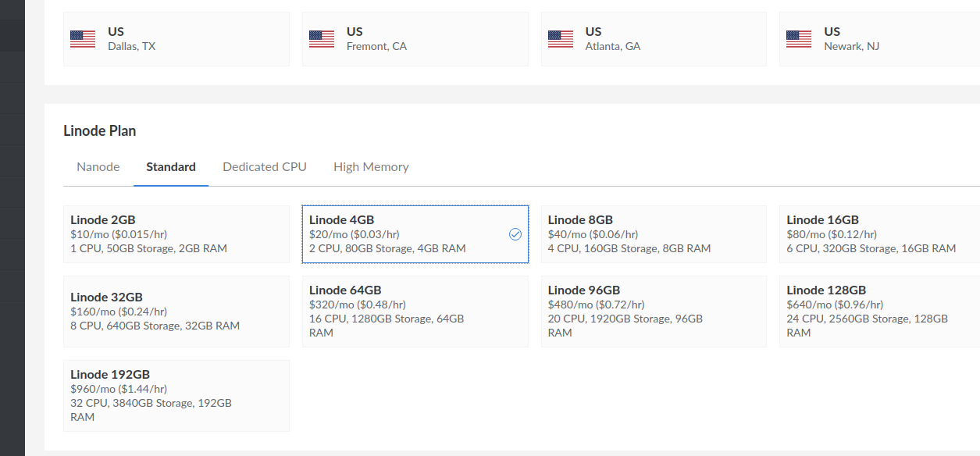Choose the Fremont, CA region
The image size is (980, 456).
click(415, 39)
